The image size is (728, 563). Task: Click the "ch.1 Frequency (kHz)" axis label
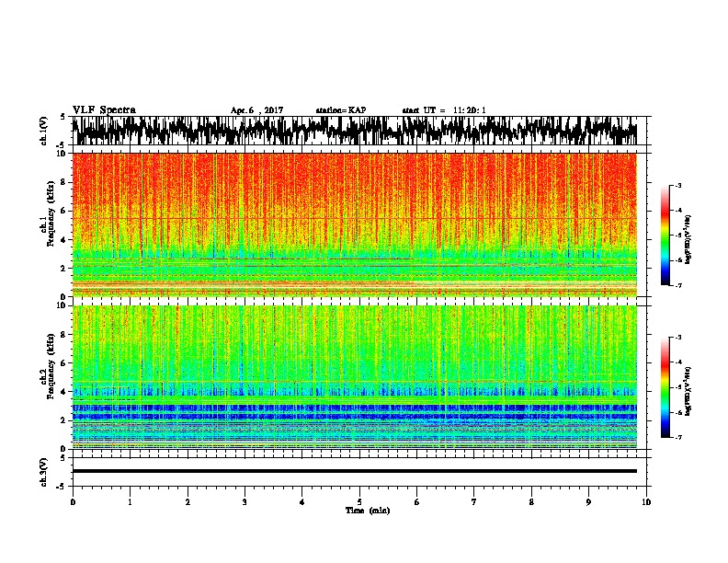[x=47, y=213]
